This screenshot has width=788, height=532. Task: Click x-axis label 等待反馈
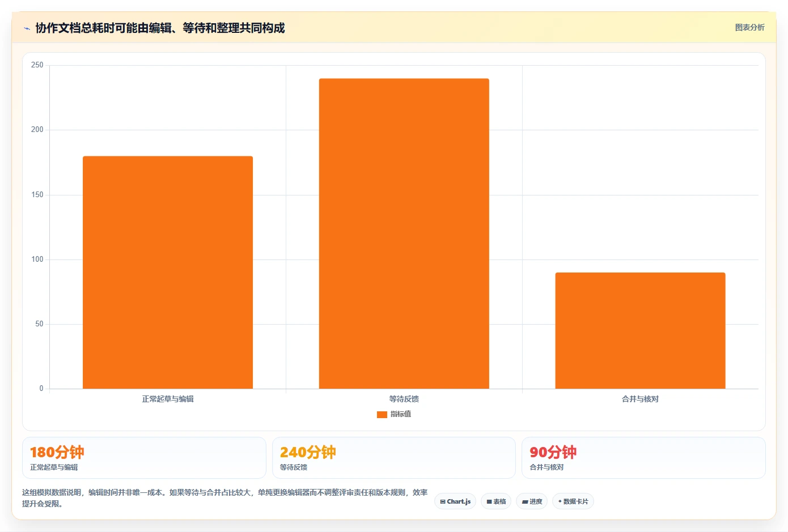point(404,399)
